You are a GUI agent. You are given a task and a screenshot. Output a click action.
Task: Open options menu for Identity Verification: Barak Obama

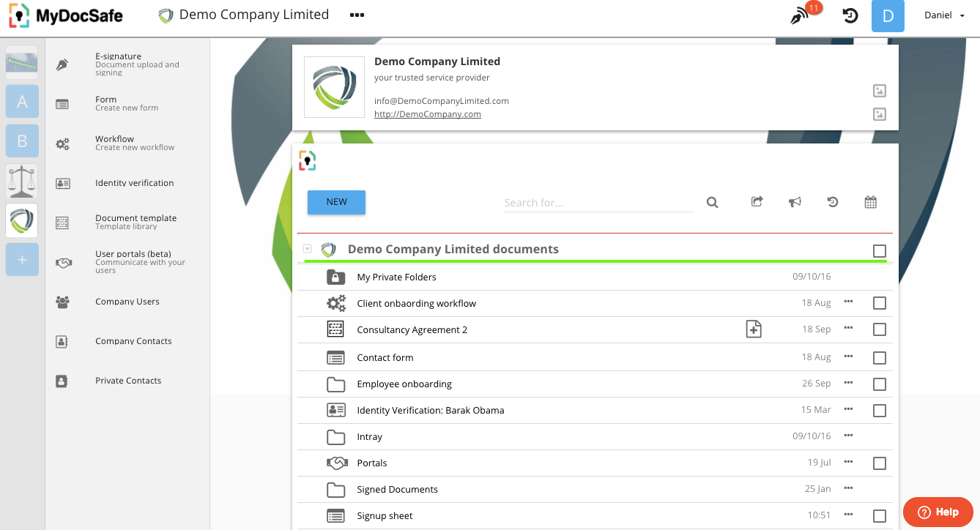tap(848, 408)
